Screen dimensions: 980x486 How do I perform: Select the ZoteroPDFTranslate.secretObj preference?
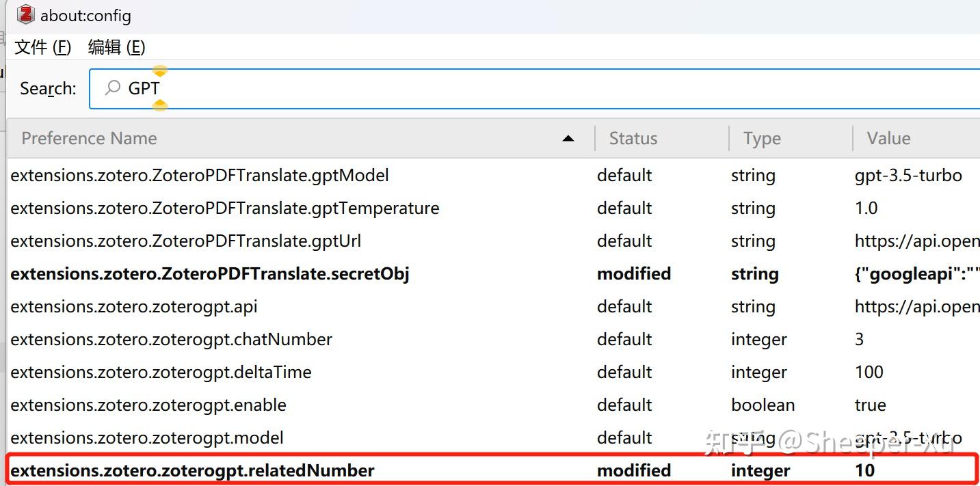pyautogui.click(x=210, y=274)
